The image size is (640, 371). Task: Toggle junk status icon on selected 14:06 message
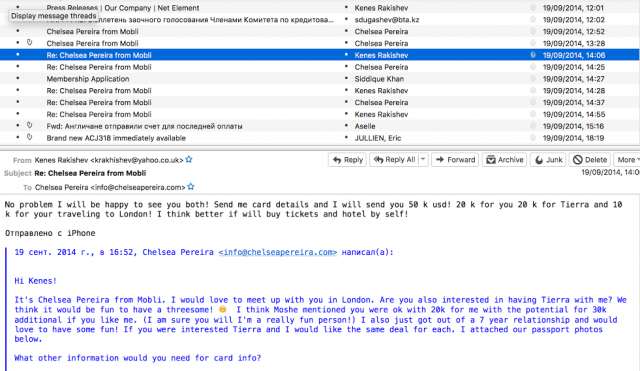tap(533, 55)
